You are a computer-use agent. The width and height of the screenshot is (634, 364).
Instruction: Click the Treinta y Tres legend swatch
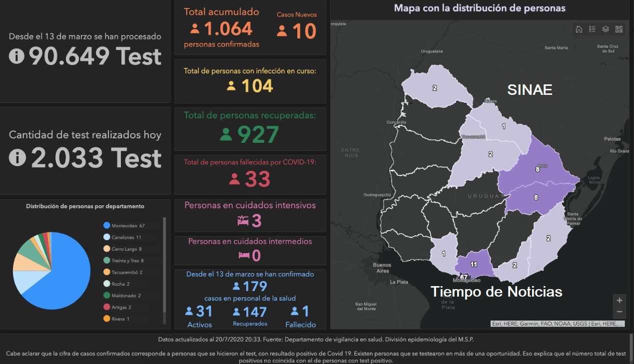click(106, 261)
